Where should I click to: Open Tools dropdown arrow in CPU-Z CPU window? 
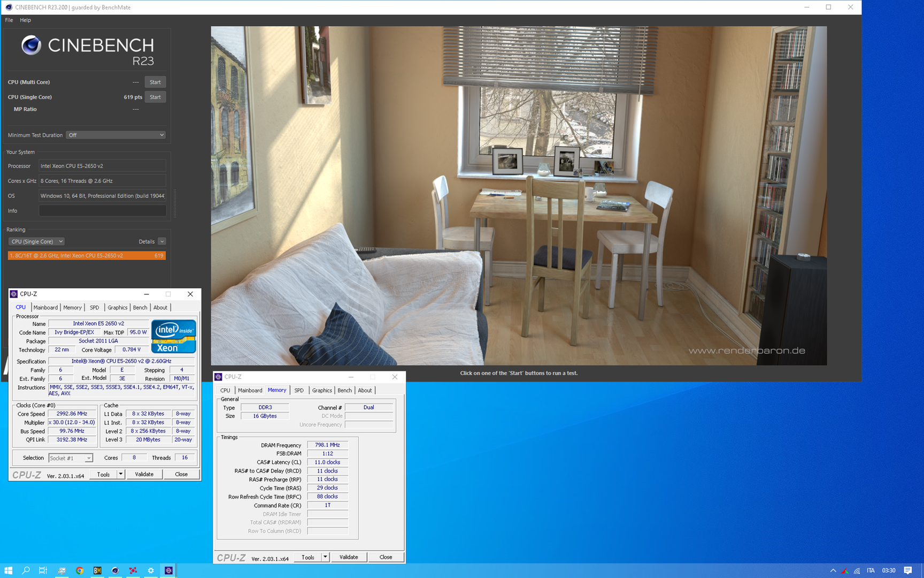click(x=121, y=474)
